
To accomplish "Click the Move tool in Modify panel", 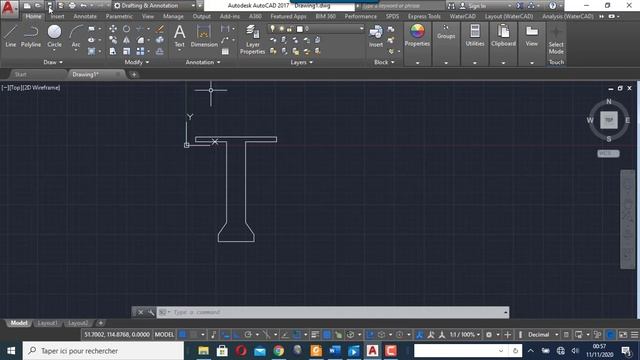I will [x=113, y=29].
